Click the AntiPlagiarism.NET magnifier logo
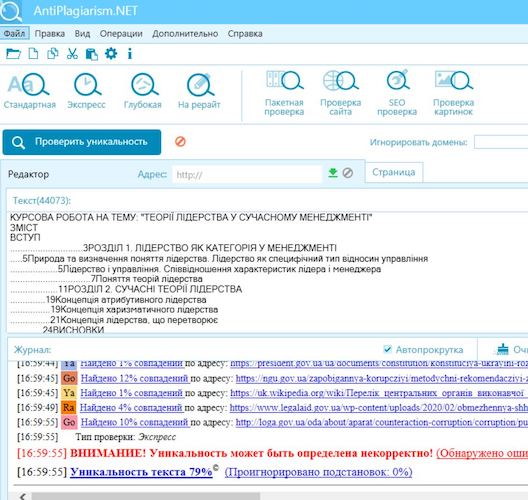Image resolution: width=528 pixels, height=500 pixels. pyautogui.click(x=11, y=11)
